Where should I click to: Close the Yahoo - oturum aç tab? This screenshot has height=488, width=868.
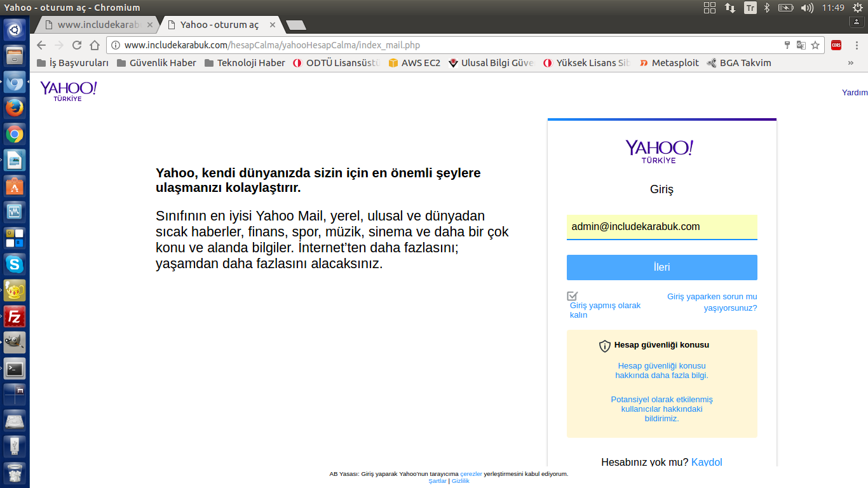(273, 25)
